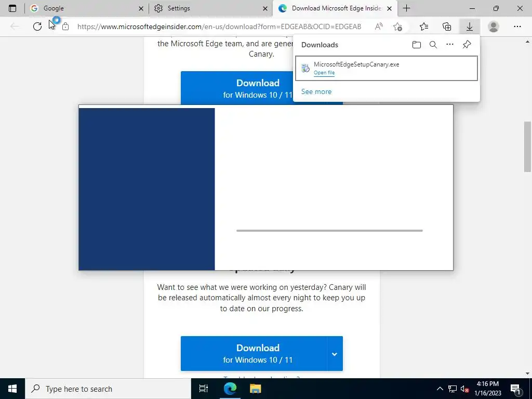The width and height of the screenshot is (532, 399).
Task: Click scrollbar up arrow
Action: coord(527,42)
